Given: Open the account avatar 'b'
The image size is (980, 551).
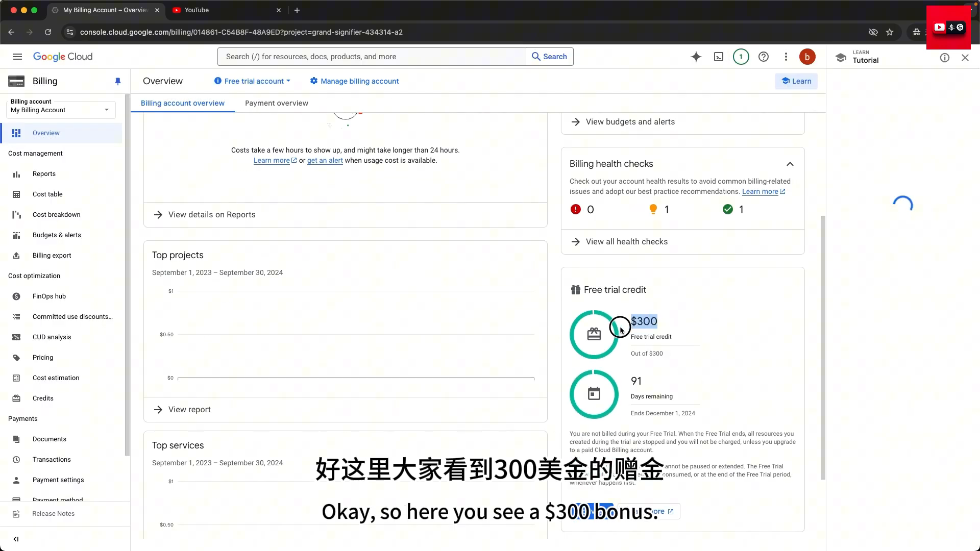Looking at the screenshot, I should coord(807,57).
